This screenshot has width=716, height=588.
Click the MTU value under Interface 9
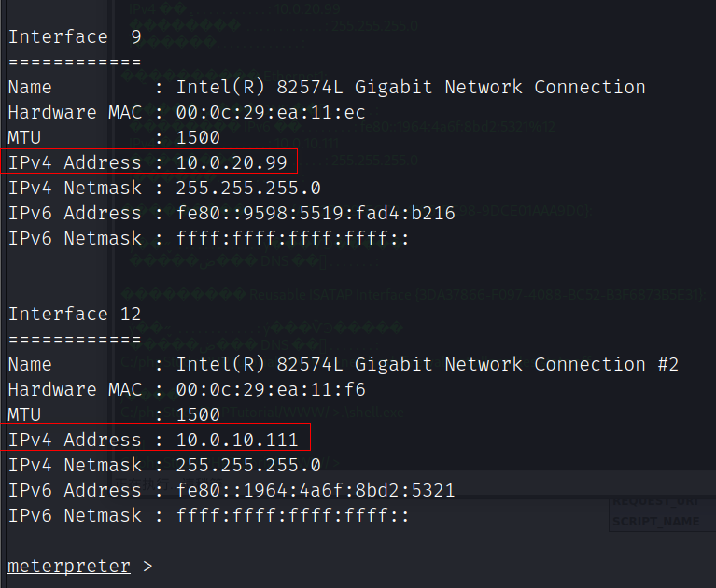198,137
